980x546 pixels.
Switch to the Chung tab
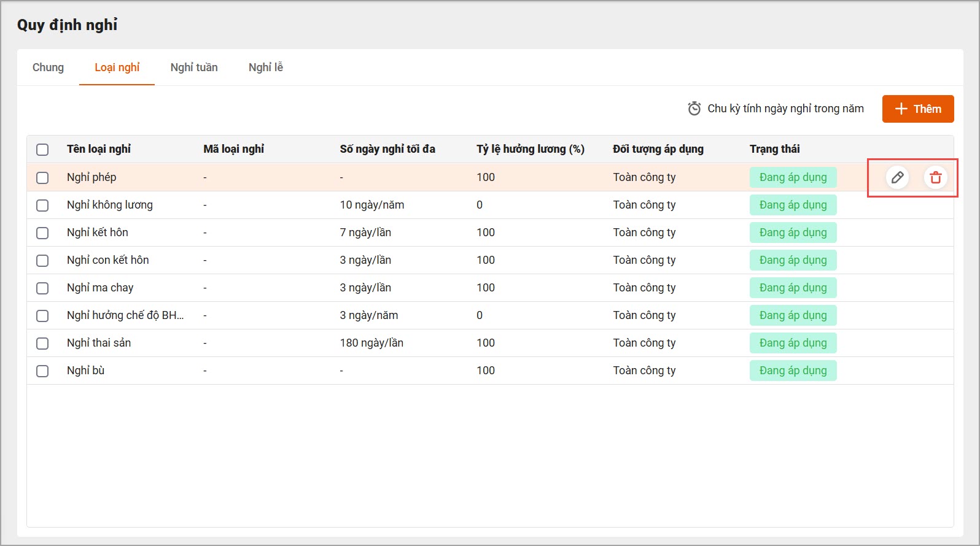tap(48, 67)
